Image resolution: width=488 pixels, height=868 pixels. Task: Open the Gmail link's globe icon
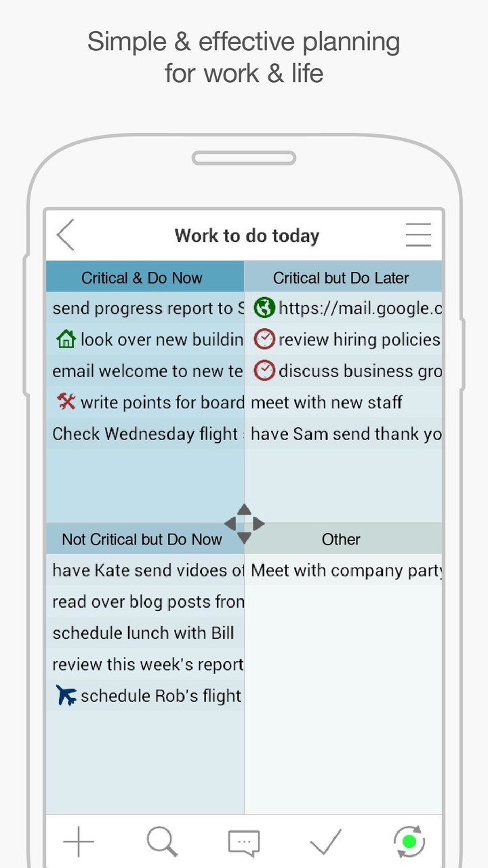coord(264,308)
